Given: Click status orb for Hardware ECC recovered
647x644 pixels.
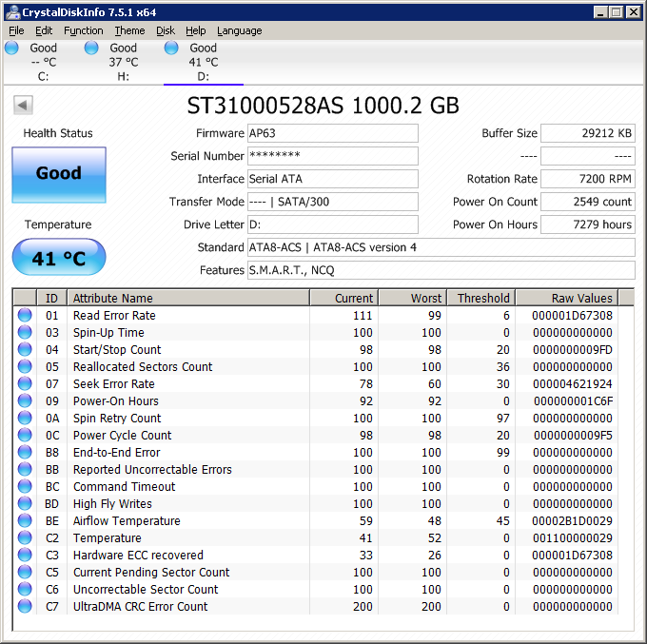Looking at the screenshot, I should tap(25, 555).
